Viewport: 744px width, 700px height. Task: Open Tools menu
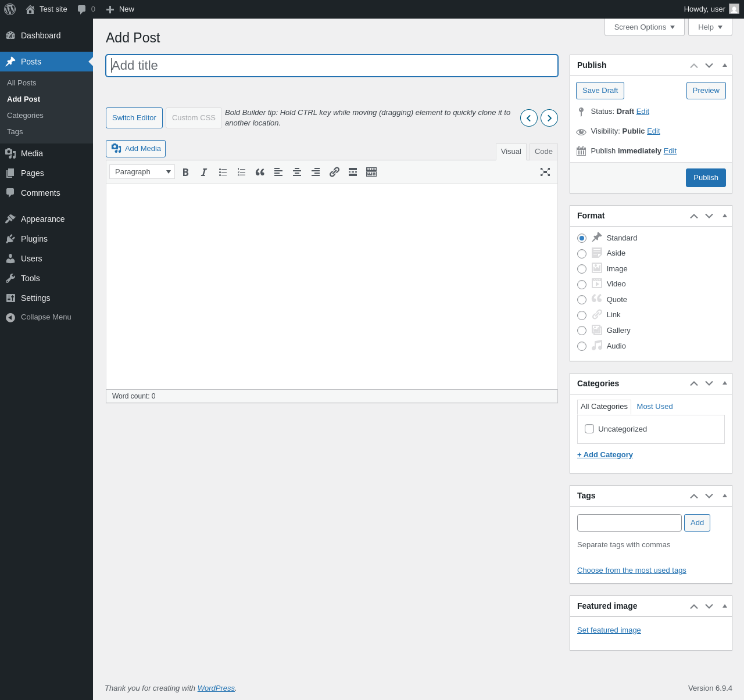(46, 278)
